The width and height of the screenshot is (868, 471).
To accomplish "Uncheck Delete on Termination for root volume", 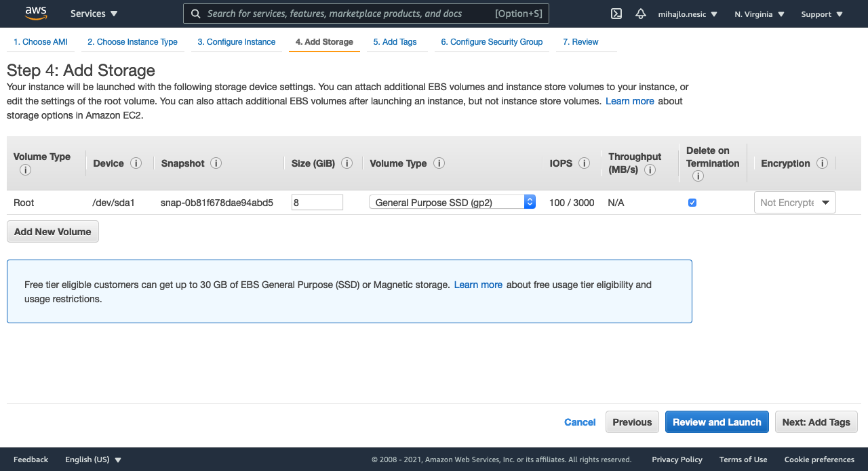I will tap(692, 203).
